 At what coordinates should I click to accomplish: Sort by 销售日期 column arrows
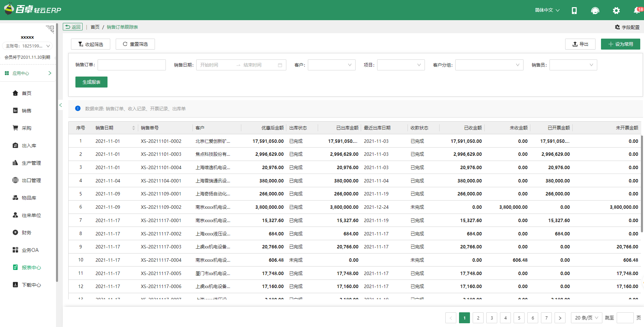coord(133,128)
